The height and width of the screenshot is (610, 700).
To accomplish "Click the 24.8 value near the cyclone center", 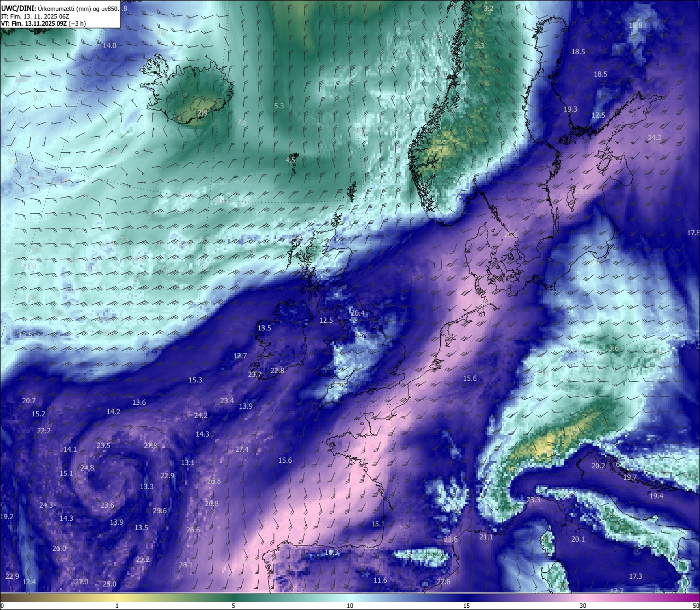I will (x=87, y=468).
